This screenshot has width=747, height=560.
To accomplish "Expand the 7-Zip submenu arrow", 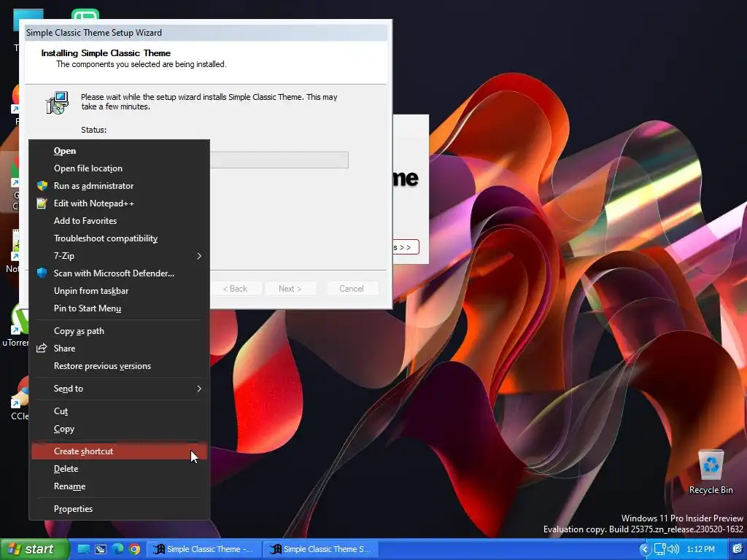I will pos(199,256).
